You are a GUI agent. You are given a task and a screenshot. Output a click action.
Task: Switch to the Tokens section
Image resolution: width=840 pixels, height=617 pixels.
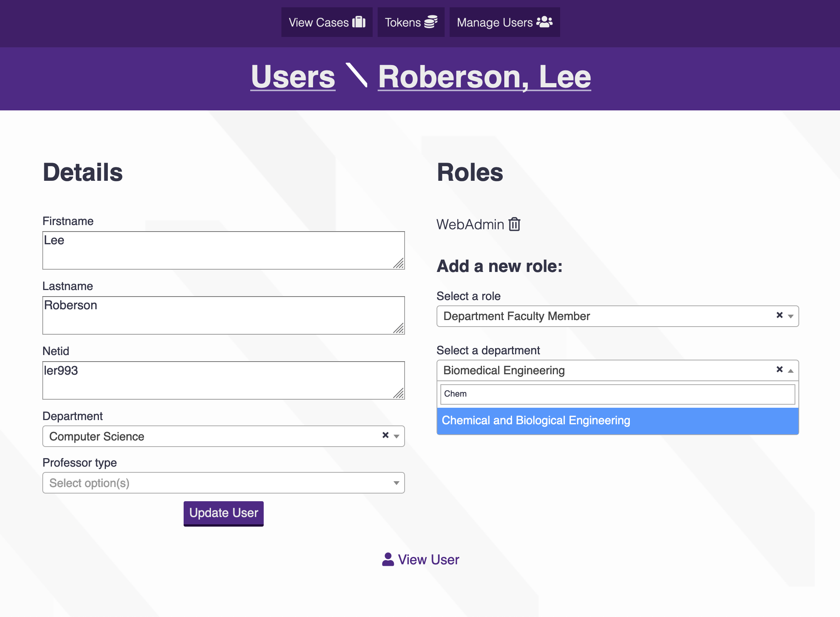tap(411, 22)
